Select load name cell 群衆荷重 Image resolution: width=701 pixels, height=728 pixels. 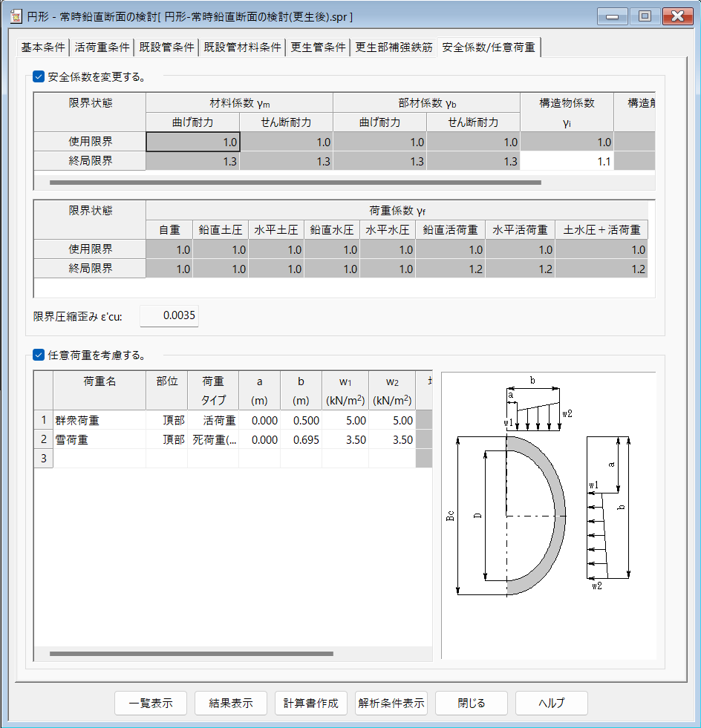[x=100, y=421]
